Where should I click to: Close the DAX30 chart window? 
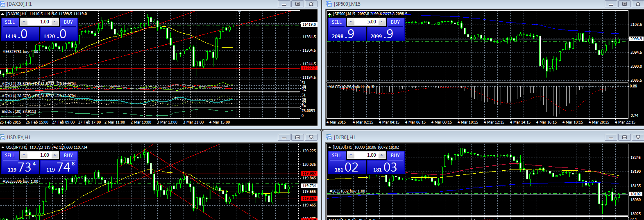[x=311, y=4]
